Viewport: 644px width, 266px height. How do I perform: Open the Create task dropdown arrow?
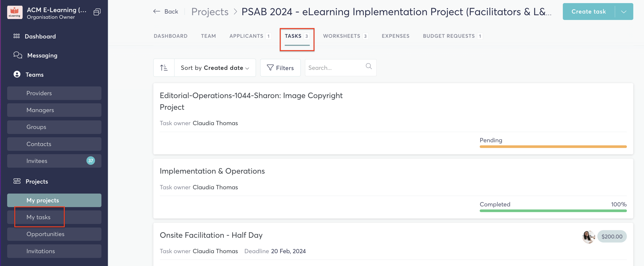coord(624,12)
